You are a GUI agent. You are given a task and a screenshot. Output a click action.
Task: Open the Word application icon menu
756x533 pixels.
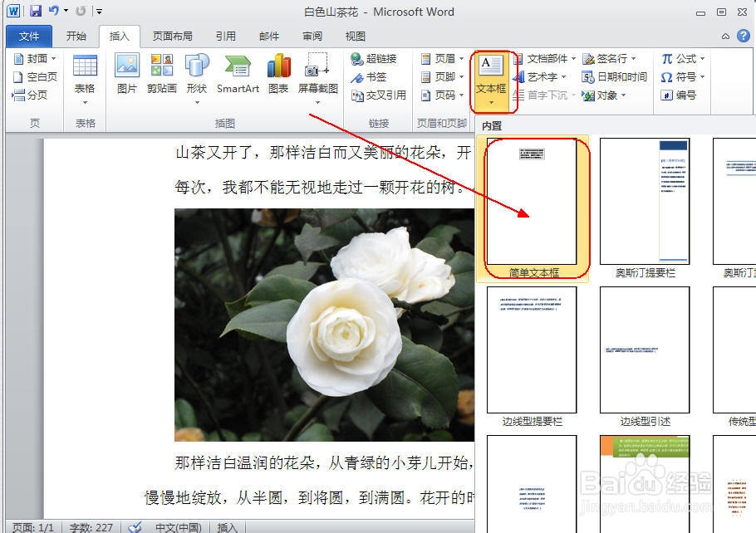pos(13,11)
